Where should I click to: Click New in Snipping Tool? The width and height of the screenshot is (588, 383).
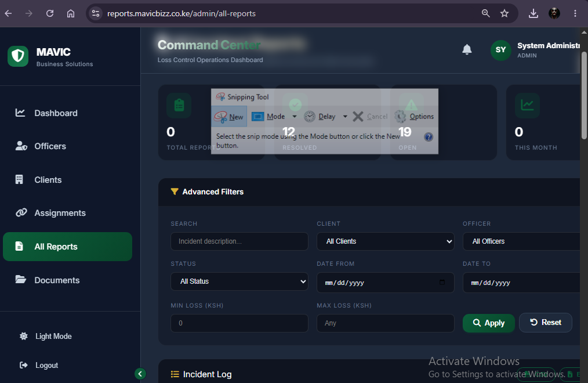tap(229, 117)
